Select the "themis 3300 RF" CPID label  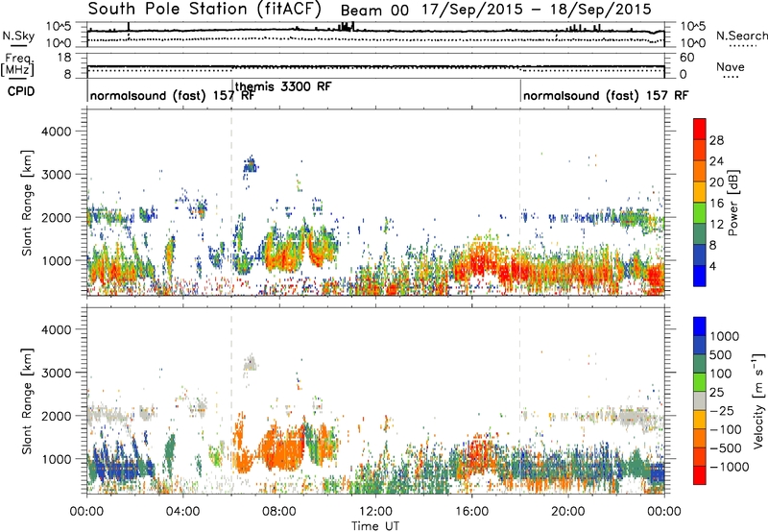(x=283, y=86)
